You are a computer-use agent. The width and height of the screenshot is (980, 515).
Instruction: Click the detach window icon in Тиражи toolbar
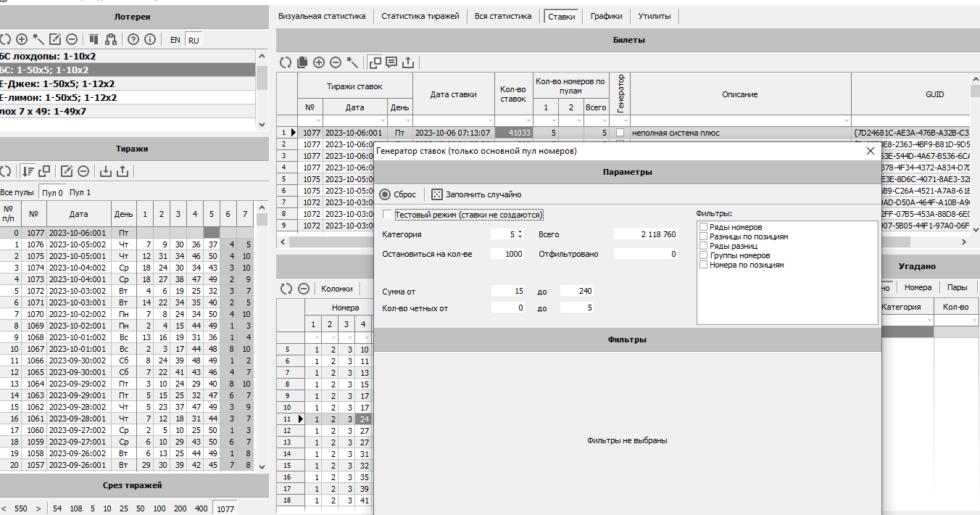pos(44,172)
